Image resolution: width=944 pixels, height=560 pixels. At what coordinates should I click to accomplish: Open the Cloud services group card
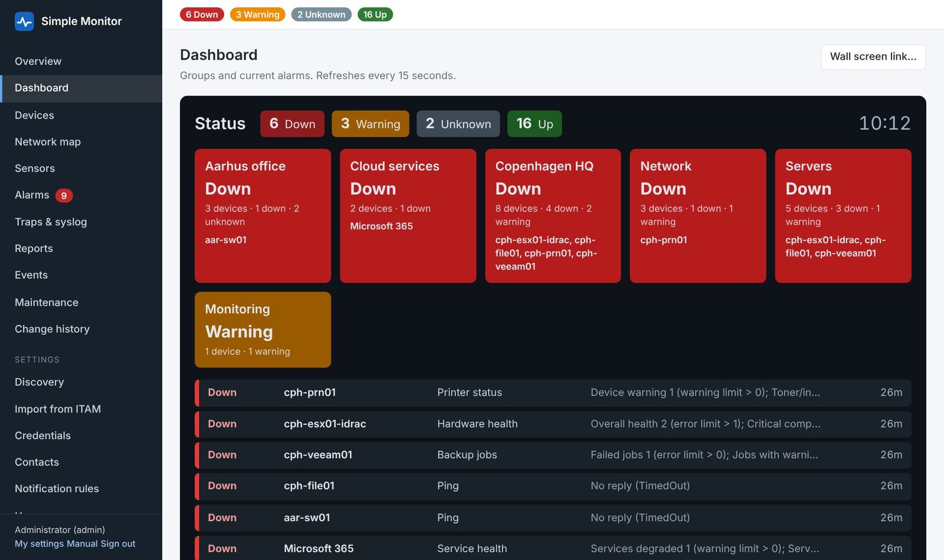click(408, 216)
